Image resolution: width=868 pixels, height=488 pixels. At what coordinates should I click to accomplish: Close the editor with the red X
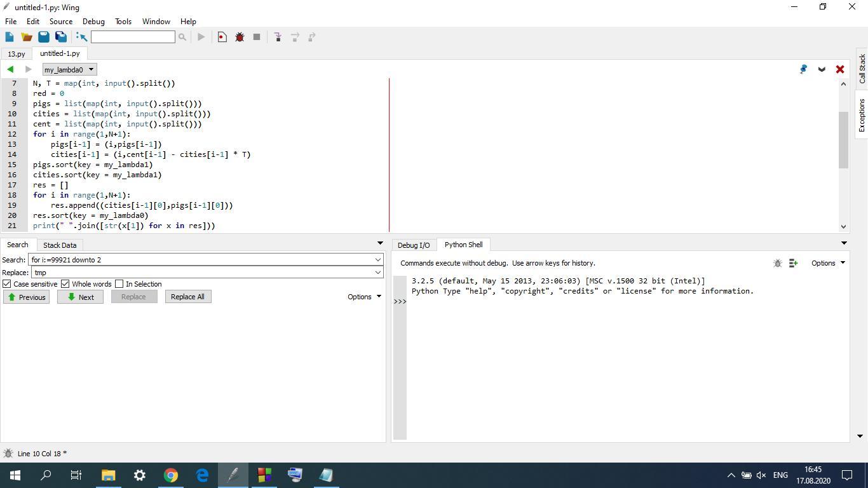pos(840,69)
